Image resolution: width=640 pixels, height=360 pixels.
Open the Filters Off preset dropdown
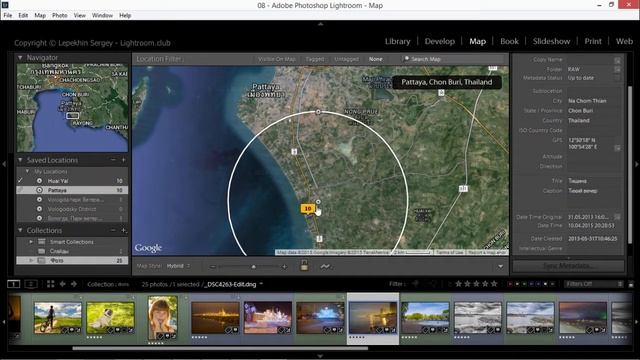(x=594, y=284)
